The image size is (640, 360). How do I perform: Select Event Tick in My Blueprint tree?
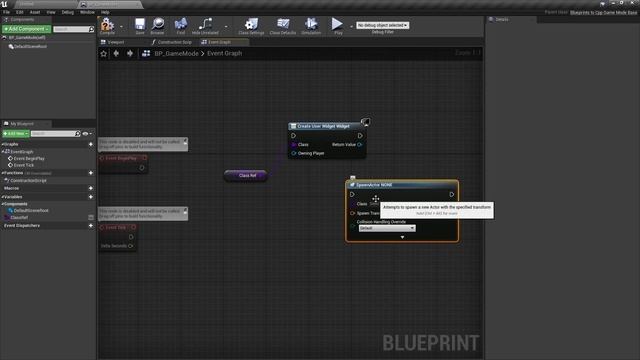[x=24, y=165]
